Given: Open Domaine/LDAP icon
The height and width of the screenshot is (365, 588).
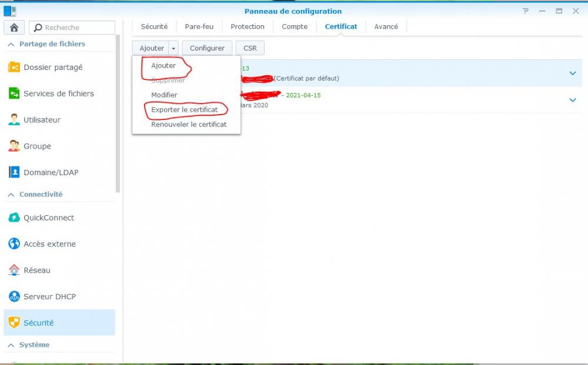Looking at the screenshot, I should (14, 172).
